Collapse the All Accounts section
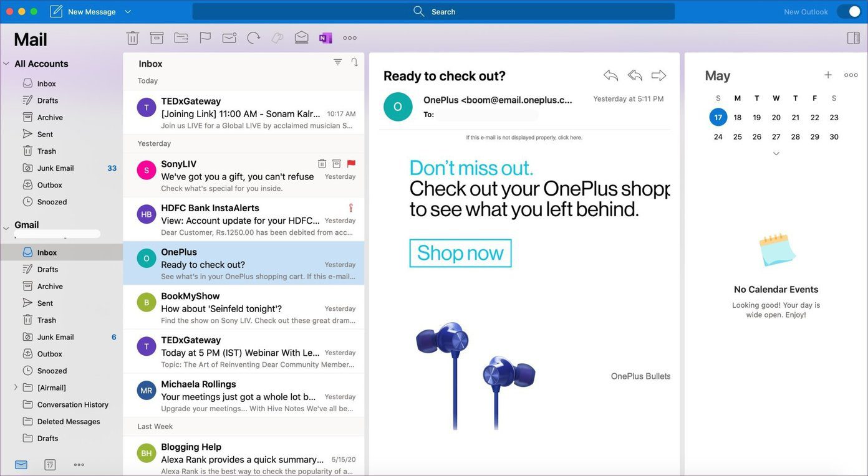The image size is (868, 476). point(6,64)
